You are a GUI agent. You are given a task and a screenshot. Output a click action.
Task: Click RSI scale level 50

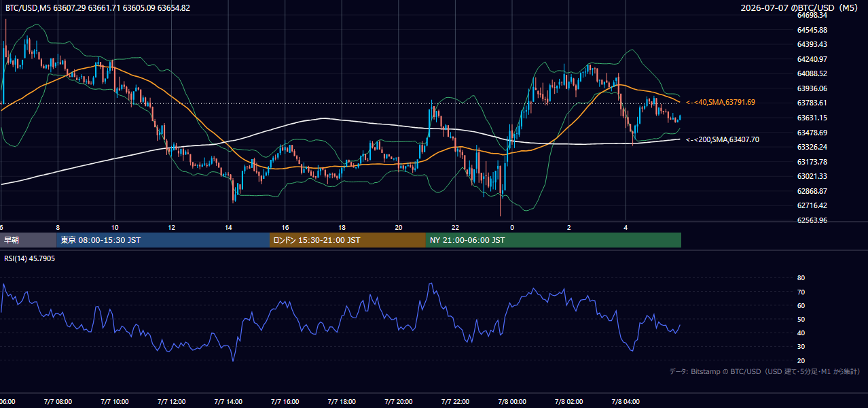801,319
